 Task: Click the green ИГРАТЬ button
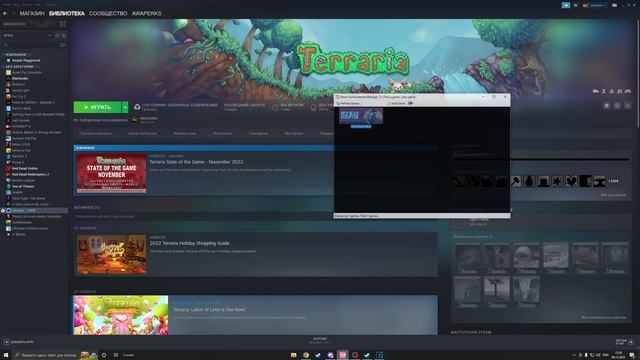coord(98,107)
